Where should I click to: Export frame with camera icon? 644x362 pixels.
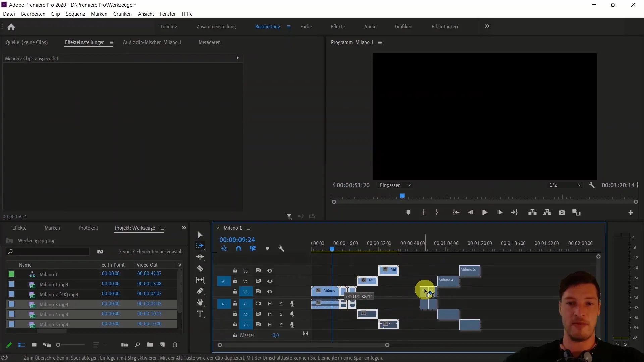[x=562, y=213]
